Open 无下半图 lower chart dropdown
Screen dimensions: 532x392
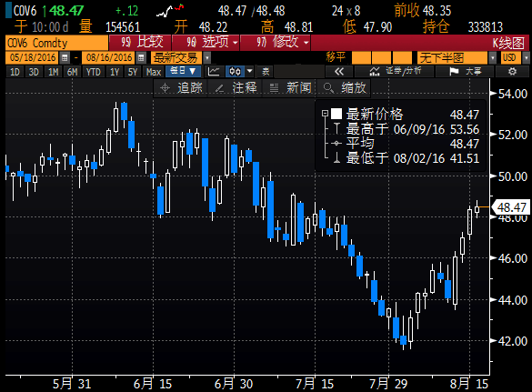493,57
